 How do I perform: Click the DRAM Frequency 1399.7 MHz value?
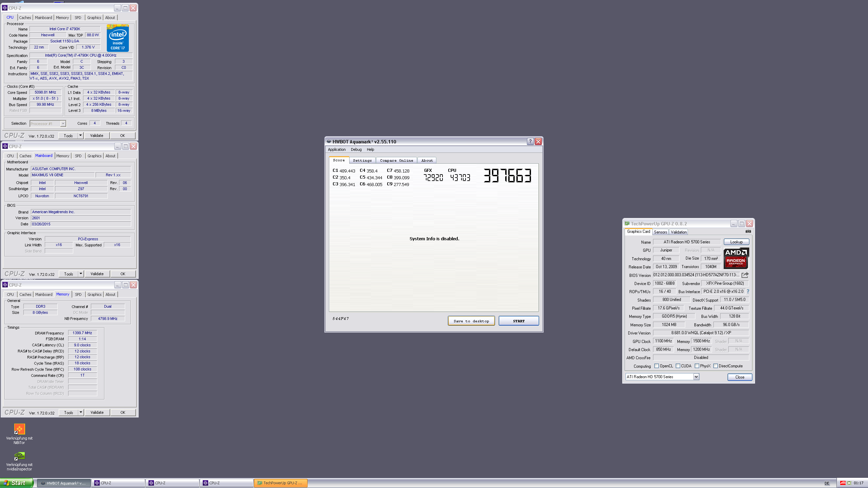tap(82, 333)
